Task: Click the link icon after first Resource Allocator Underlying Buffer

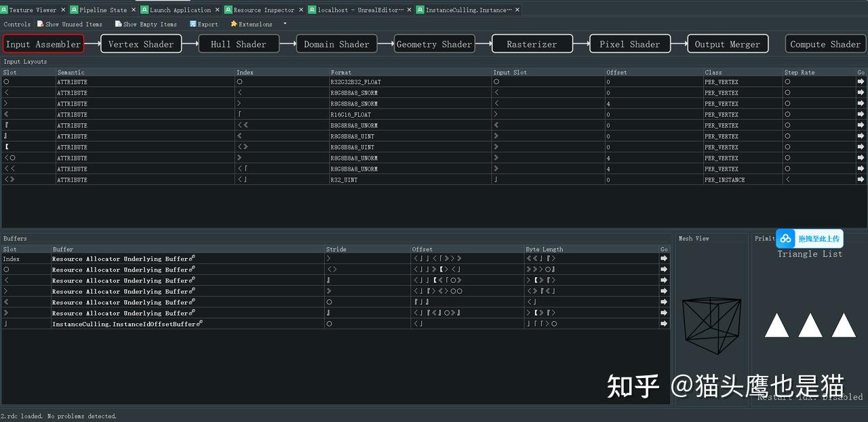Action: pos(191,258)
